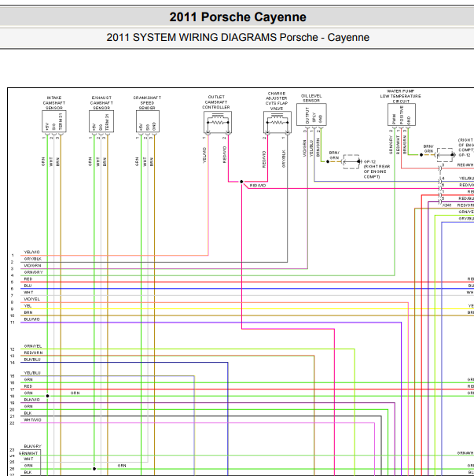Click the 'GRY/BLK' label under flap valve

pos(284,158)
